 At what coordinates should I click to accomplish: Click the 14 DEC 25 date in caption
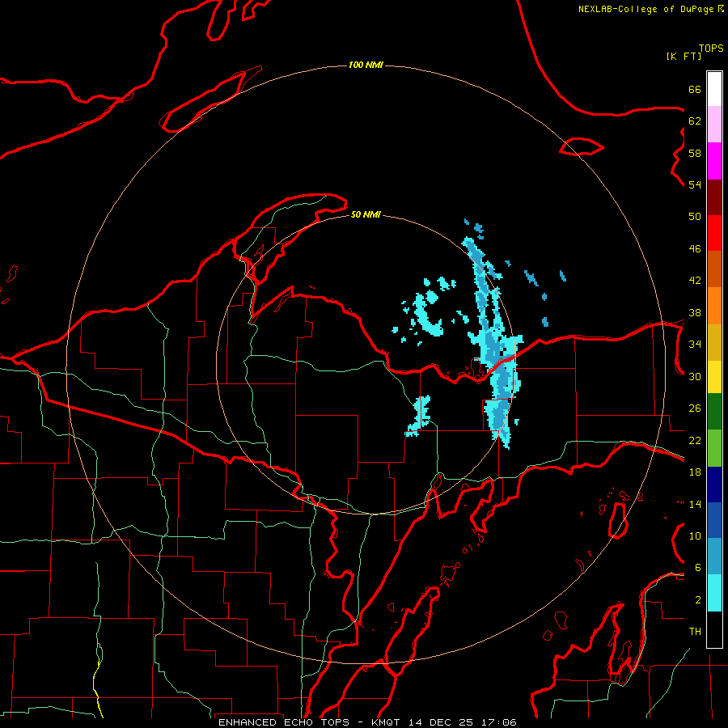click(x=441, y=722)
